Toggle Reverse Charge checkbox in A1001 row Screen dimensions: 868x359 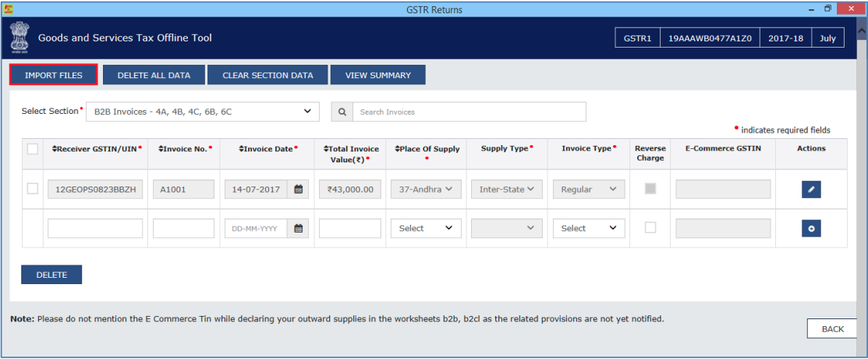click(650, 188)
